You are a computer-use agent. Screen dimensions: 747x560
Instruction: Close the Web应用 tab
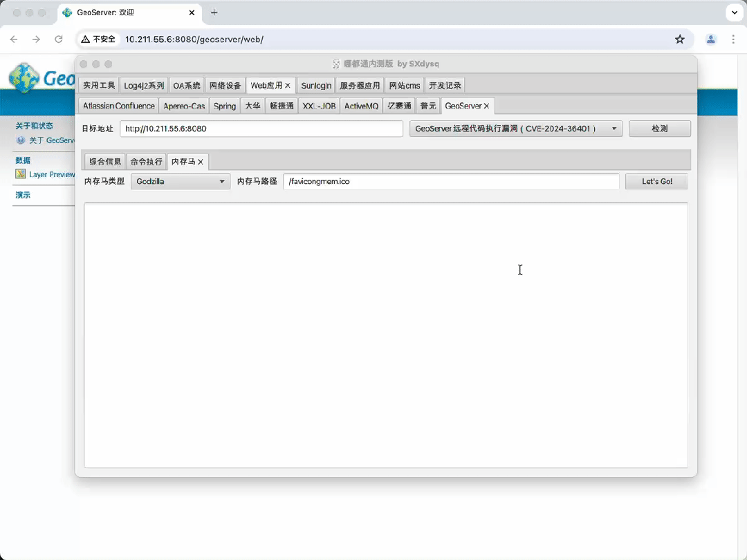pos(288,86)
